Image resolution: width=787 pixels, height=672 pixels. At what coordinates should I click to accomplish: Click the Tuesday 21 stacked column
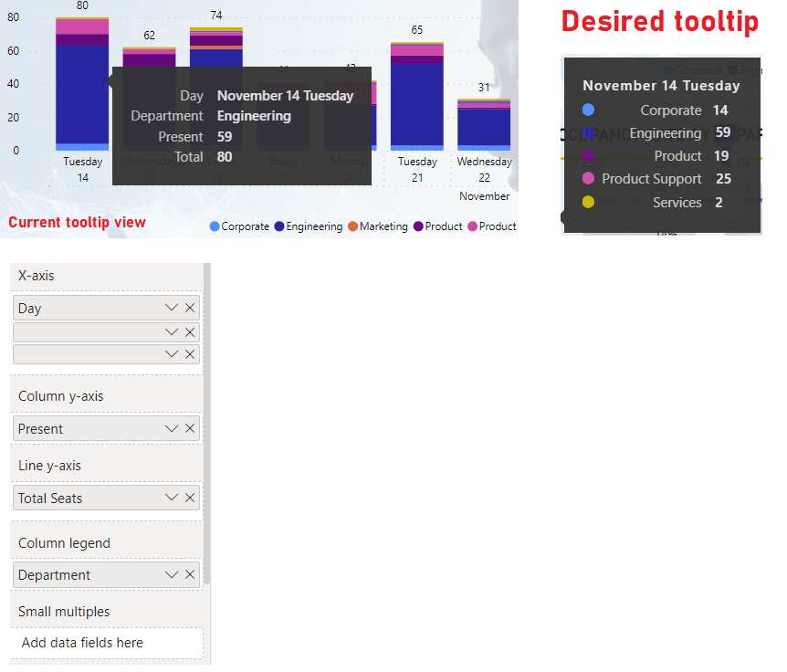[417, 97]
